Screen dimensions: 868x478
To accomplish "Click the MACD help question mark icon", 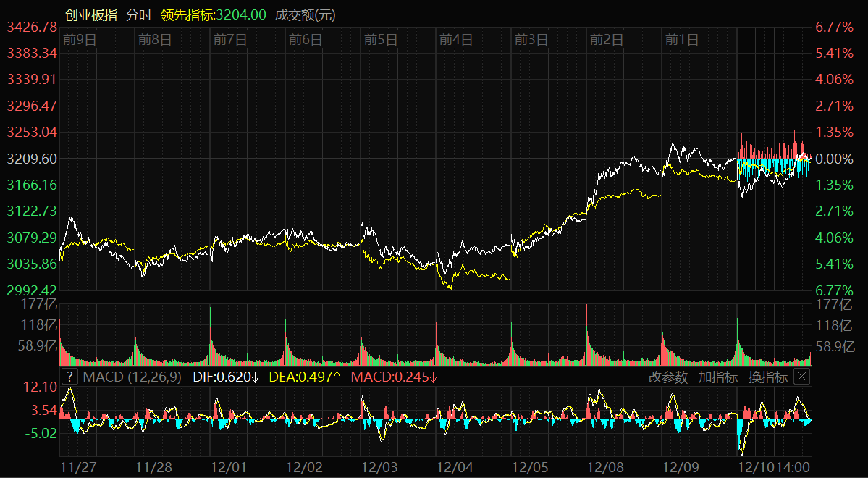I will pyautogui.click(x=69, y=377).
